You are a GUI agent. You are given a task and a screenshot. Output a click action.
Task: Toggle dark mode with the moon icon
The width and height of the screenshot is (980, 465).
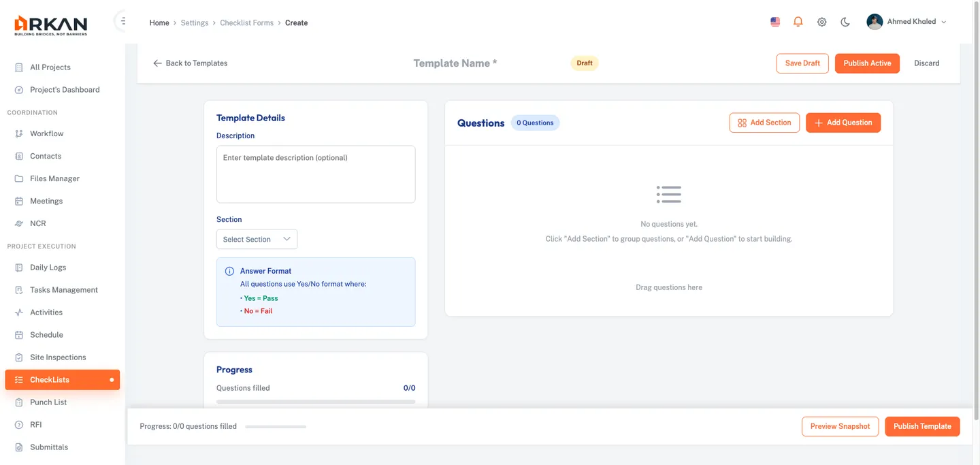coord(845,21)
